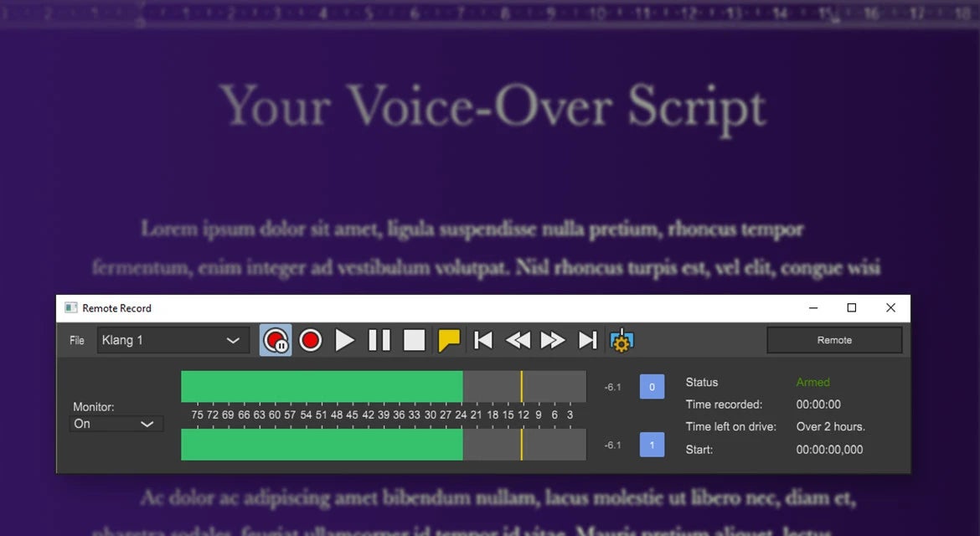The image size is (980, 536).
Task: Click the Rewind double-arrow icon
Action: coord(518,341)
